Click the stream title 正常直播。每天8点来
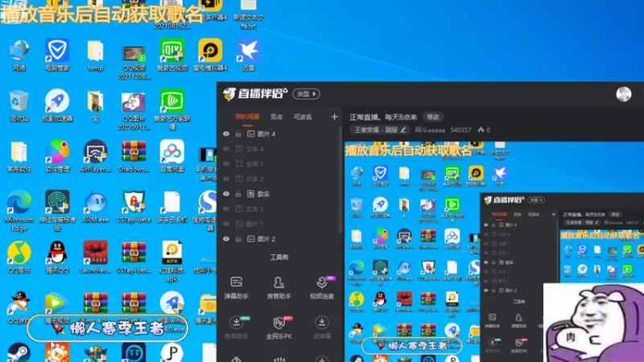Screen dimensions: 644x362 click(383, 117)
